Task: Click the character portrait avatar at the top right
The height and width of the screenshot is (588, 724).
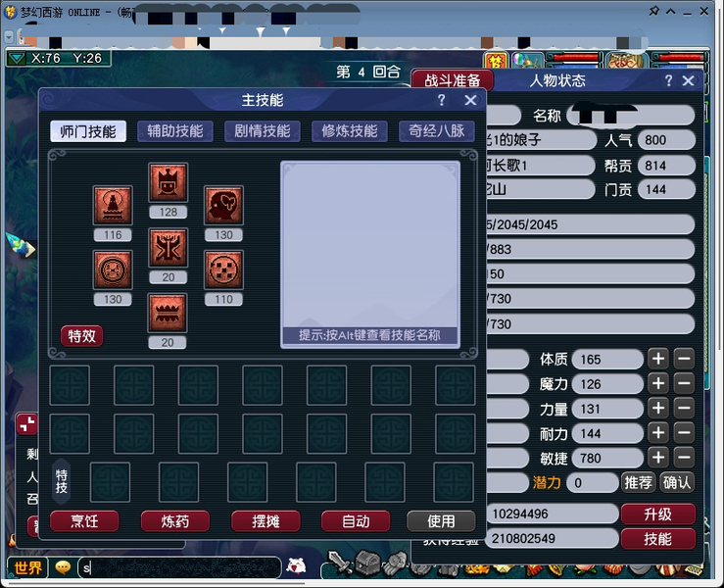Action: pos(627,60)
